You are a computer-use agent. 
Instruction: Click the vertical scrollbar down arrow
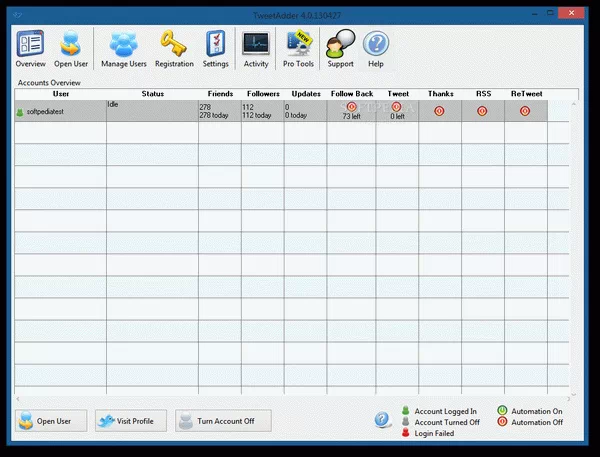574,394
